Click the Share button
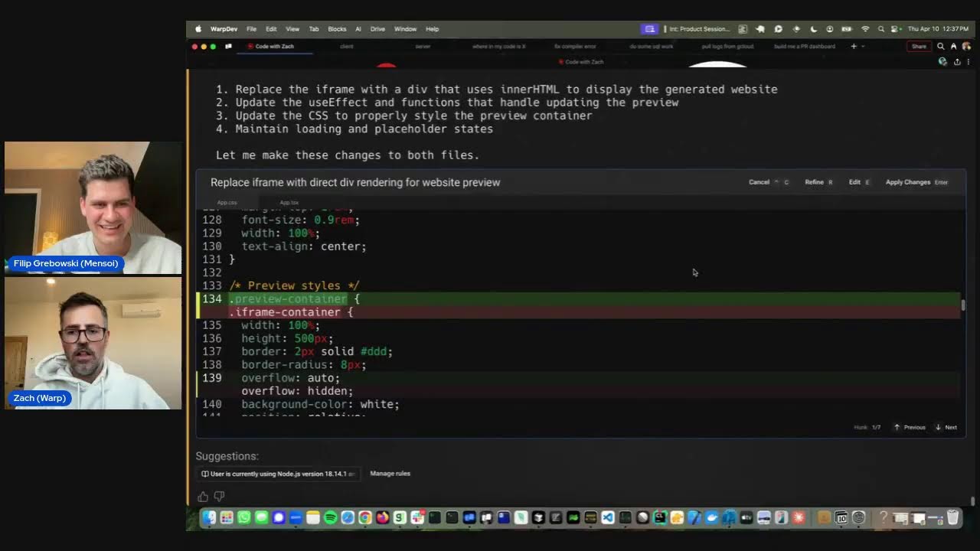 pyautogui.click(x=919, y=47)
